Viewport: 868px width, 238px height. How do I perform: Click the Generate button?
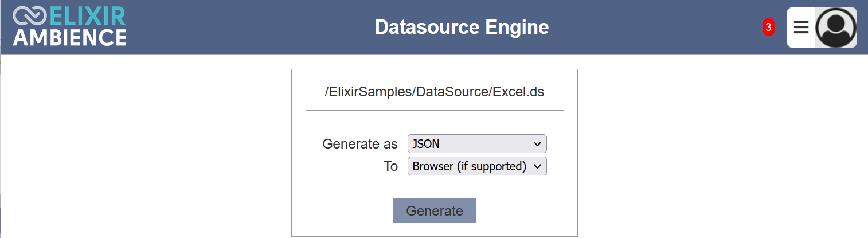tap(435, 210)
